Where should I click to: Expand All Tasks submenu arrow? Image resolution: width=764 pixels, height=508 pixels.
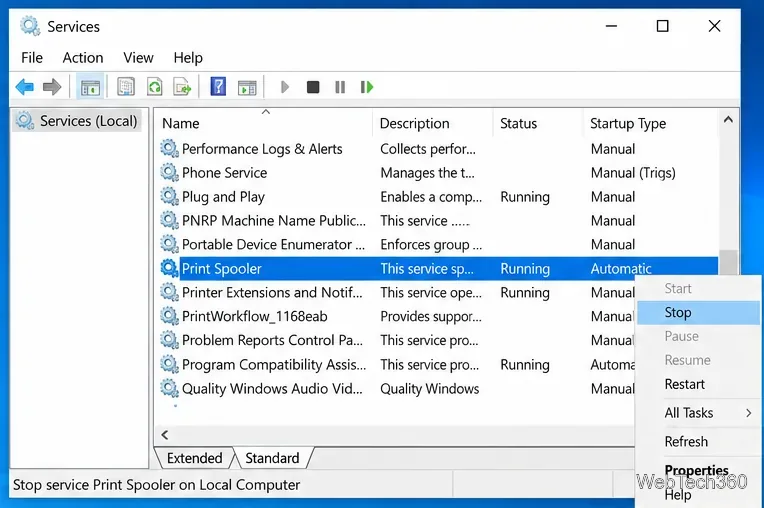click(x=749, y=413)
